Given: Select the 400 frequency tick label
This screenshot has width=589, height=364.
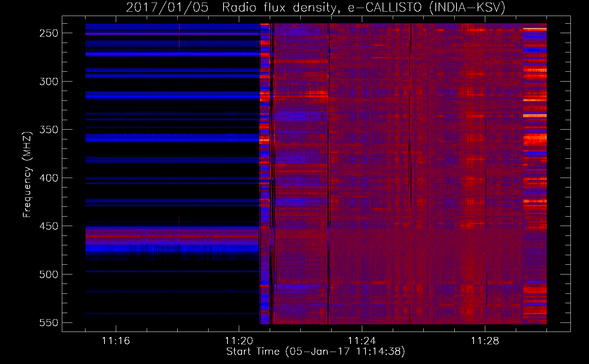Looking at the screenshot, I should pos(49,178).
